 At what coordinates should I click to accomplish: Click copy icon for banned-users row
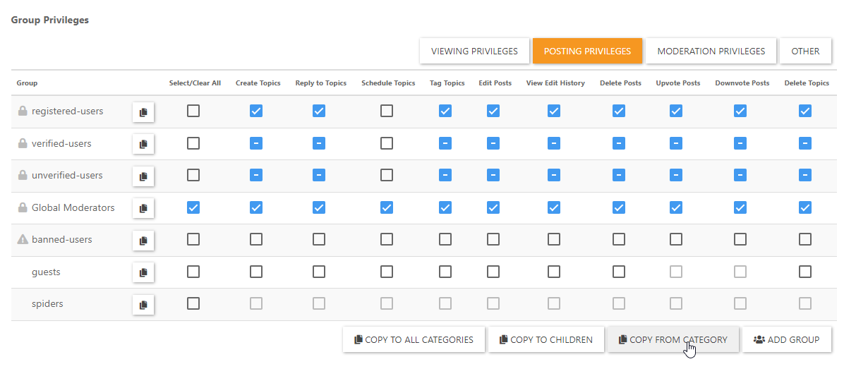pos(143,240)
